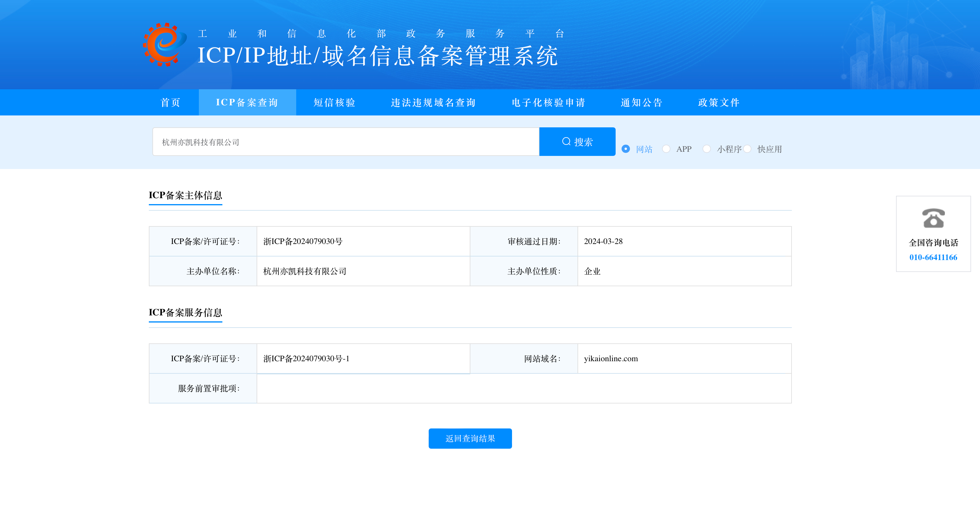Viewport: 980px width, 507px height.
Task: Click the phone number 010-66411166
Action: [x=933, y=257]
